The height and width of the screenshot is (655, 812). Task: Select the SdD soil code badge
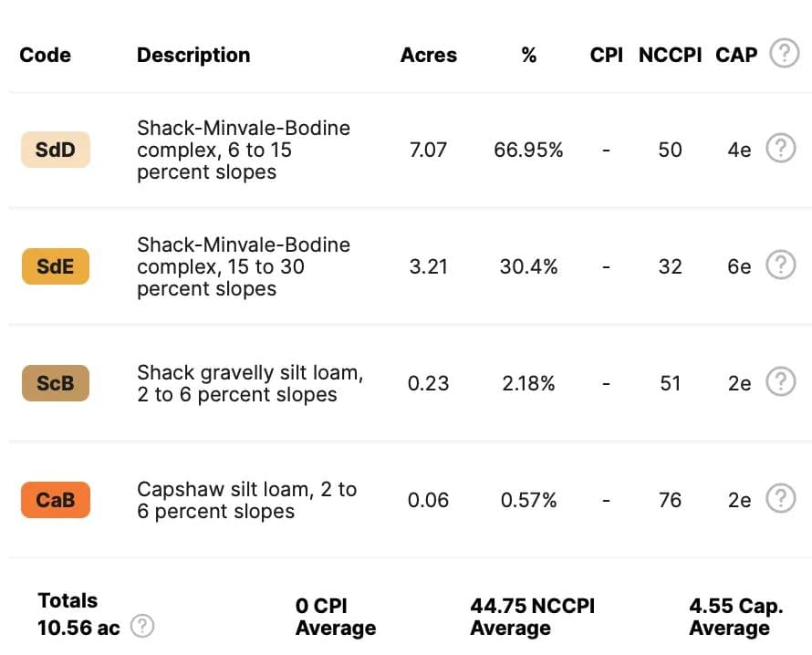click(x=55, y=150)
